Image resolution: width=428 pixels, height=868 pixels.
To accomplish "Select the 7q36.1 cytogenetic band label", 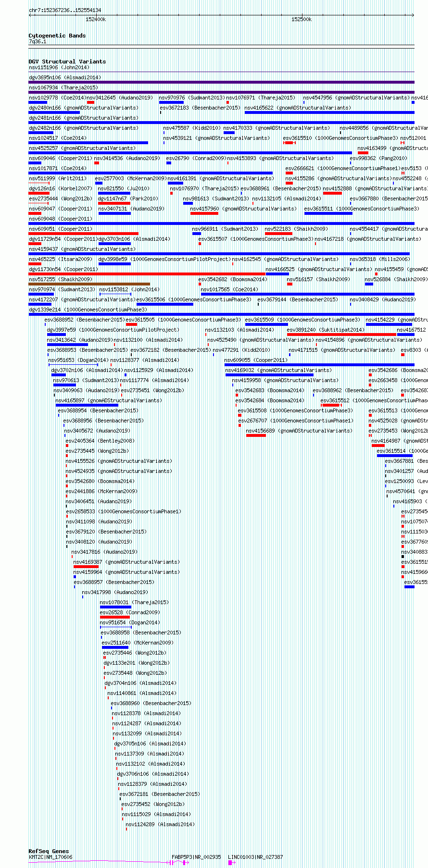I will [x=38, y=42].
